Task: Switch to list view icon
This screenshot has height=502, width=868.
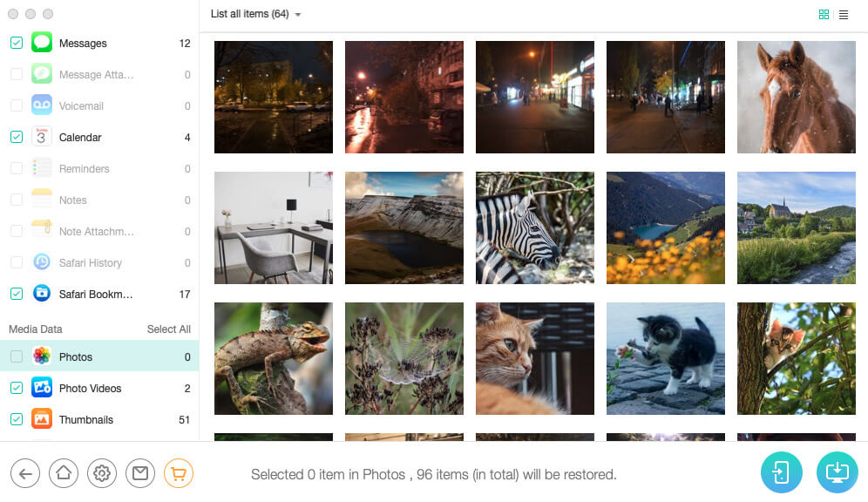Action: pos(843,15)
